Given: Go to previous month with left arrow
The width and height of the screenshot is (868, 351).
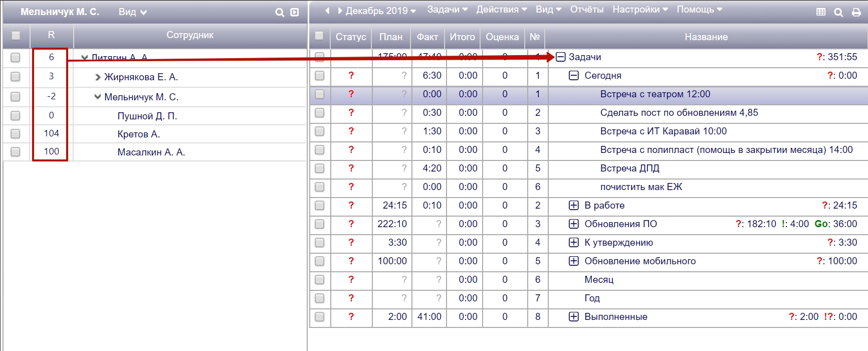Looking at the screenshot, I should pyautogui.click(x=327, y=11).
